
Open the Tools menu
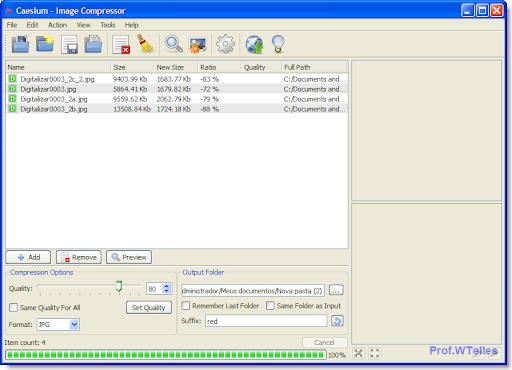click(x=108, y=25)
